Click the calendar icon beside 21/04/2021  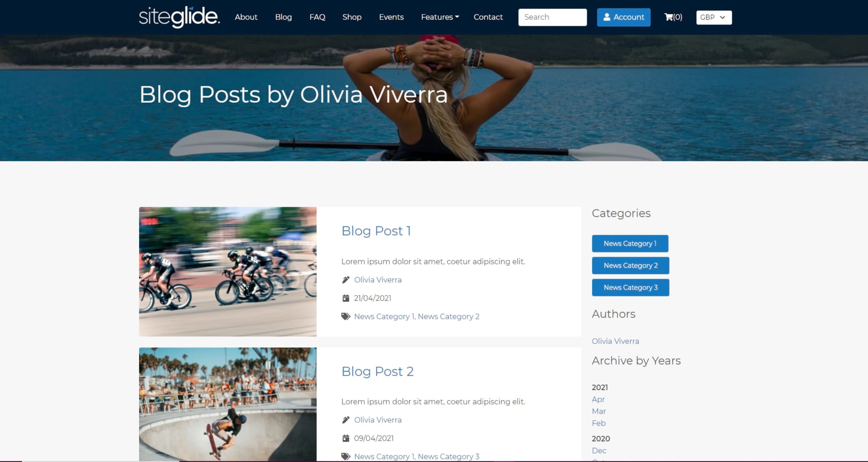pyautogui.click(x=345, y=298)
